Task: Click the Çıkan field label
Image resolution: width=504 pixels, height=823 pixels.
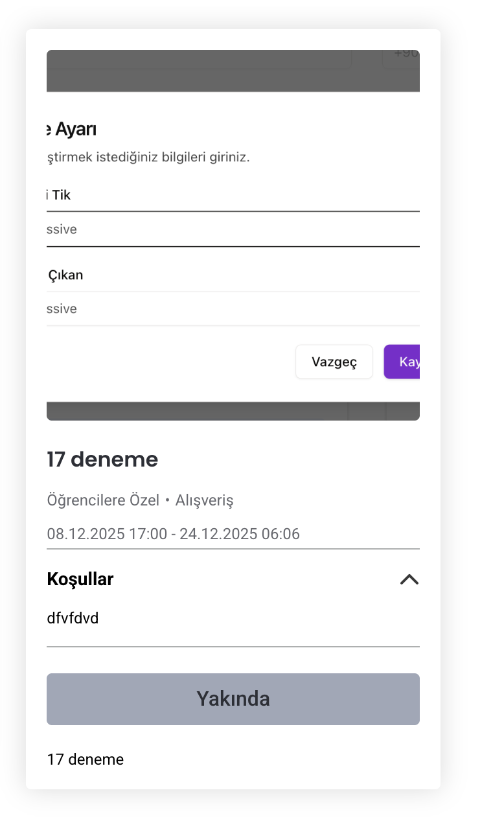Action: 66,275
